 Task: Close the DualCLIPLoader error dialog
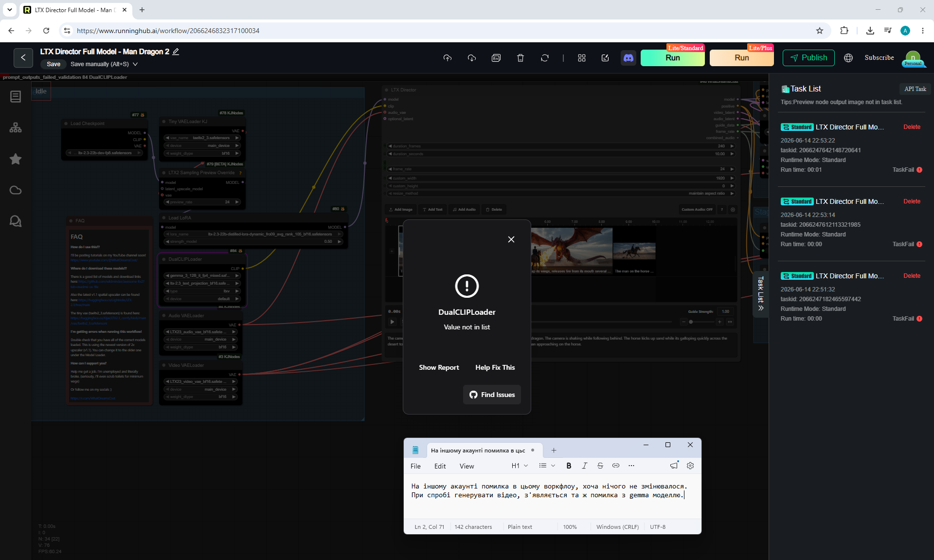(511, 239)
